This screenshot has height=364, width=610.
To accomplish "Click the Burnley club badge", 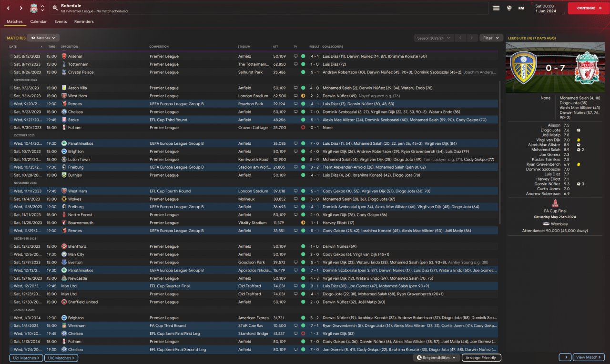I will tap(64, 175).
